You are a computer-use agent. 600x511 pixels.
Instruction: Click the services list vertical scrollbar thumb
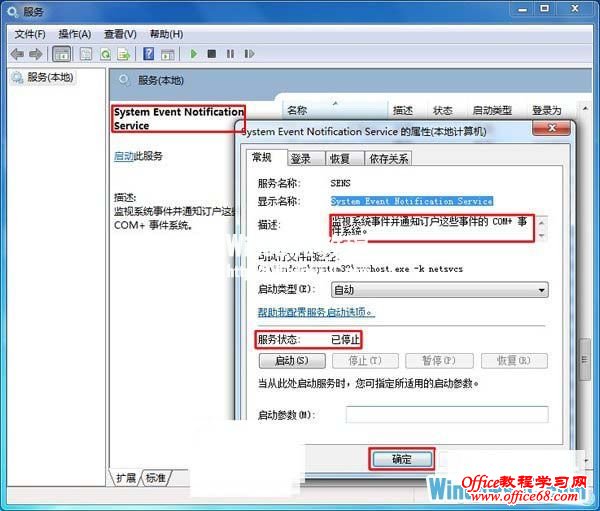point(584,359)
